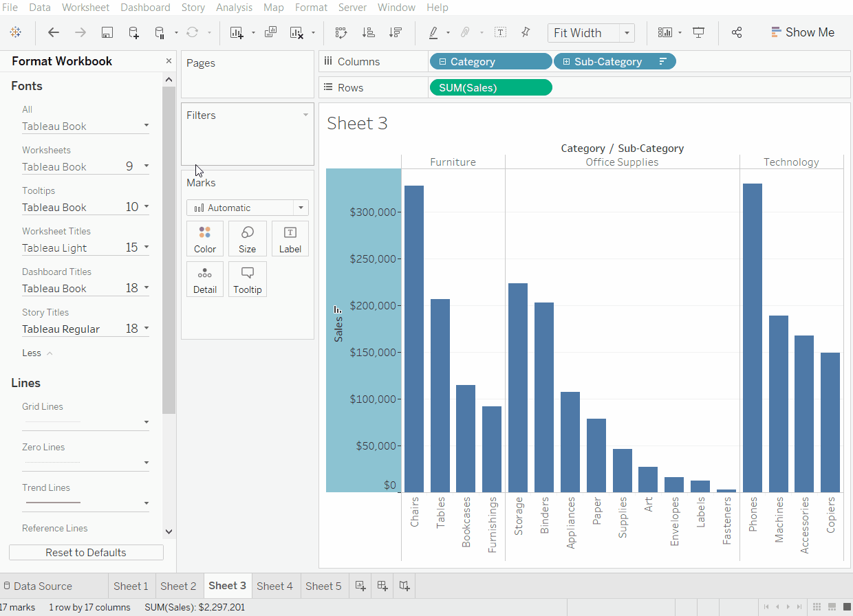Image resolution: width=853 pixels, height=616 pixels.
Task: Open the Fit Width dropdown
Action: [x=626, y=33]
